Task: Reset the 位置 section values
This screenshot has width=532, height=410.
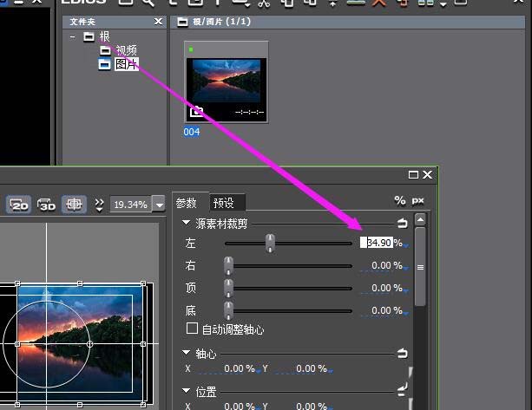Action: [x=403, y=390]
